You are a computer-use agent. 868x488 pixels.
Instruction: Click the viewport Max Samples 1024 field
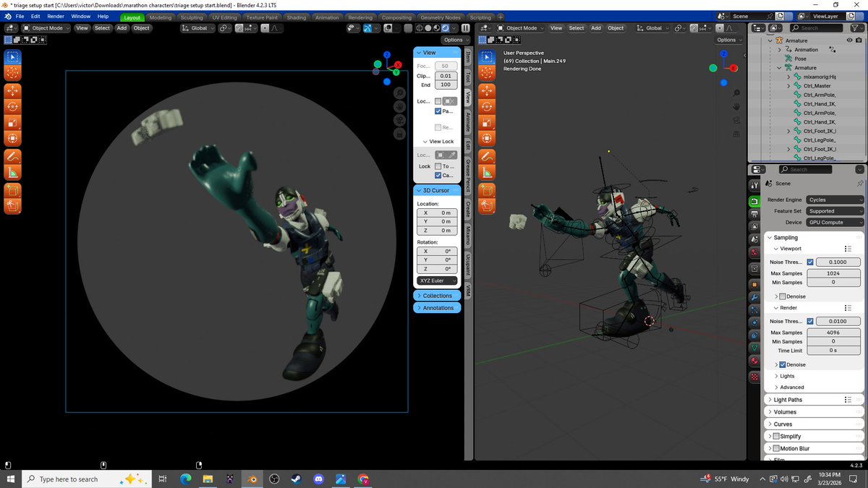pos(833,273)
